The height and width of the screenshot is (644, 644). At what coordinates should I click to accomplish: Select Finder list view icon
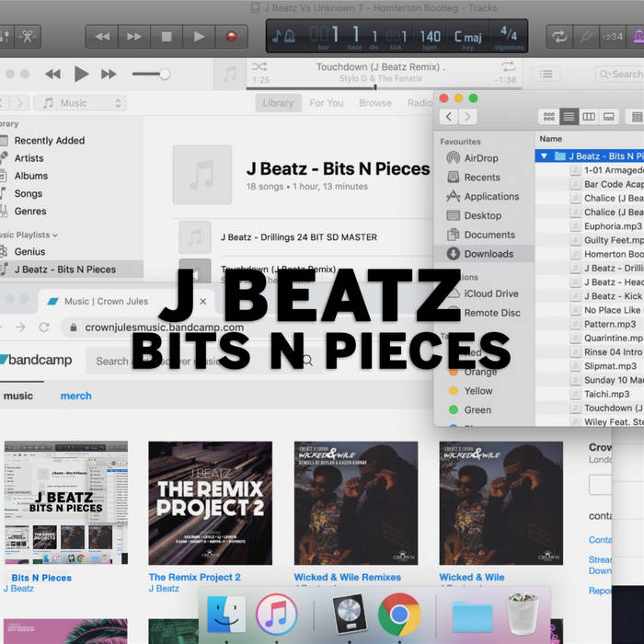coord(569,117)
